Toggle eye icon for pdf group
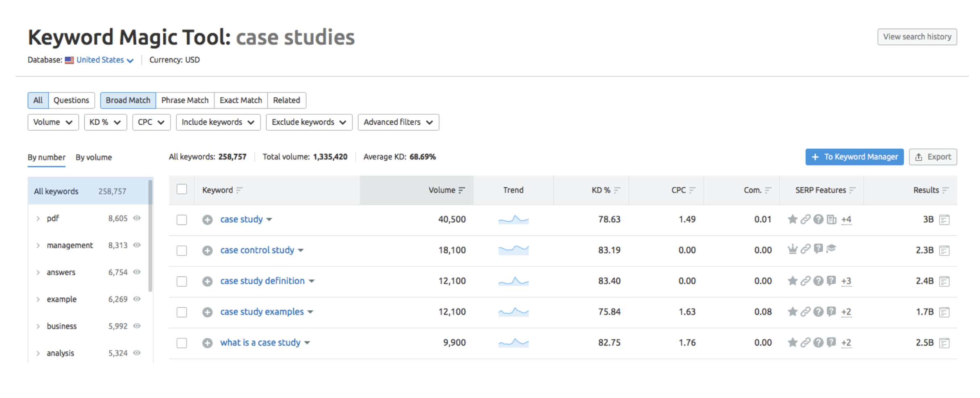 tap(137, 218)
